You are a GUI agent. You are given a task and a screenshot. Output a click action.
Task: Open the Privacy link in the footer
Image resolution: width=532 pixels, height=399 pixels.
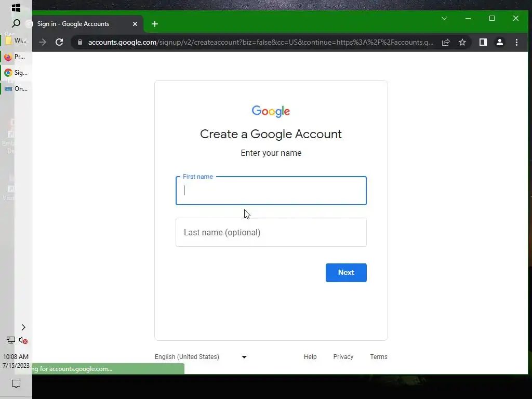(x=343, y=357)
